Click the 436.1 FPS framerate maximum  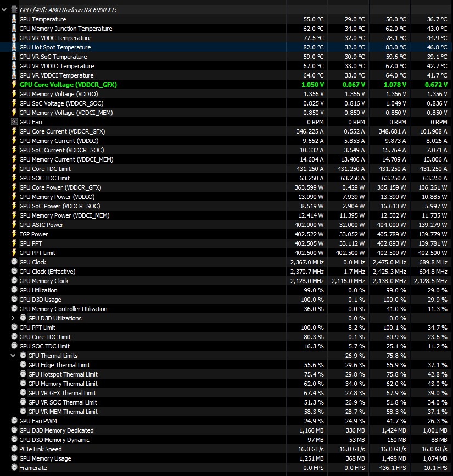click(393, 468)
